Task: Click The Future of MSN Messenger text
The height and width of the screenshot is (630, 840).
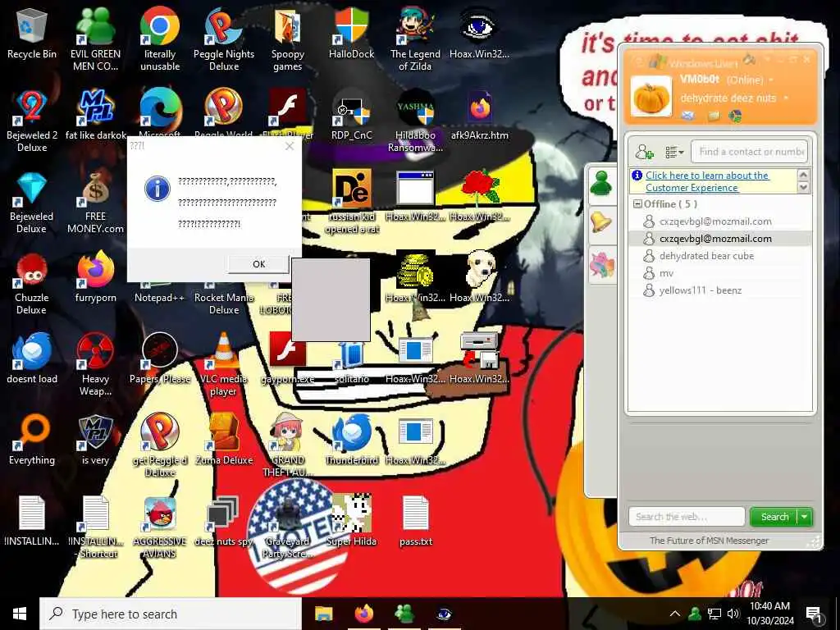Action: click(709, 541)
